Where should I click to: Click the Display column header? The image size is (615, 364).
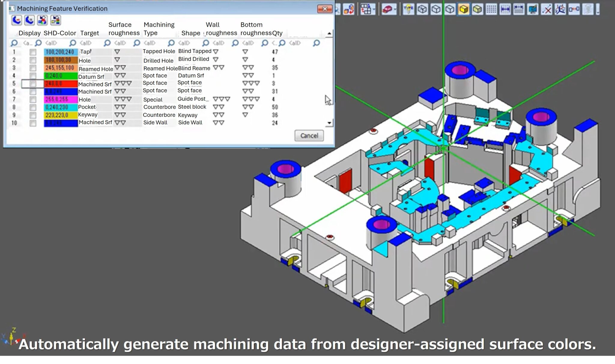click(29, 33)
